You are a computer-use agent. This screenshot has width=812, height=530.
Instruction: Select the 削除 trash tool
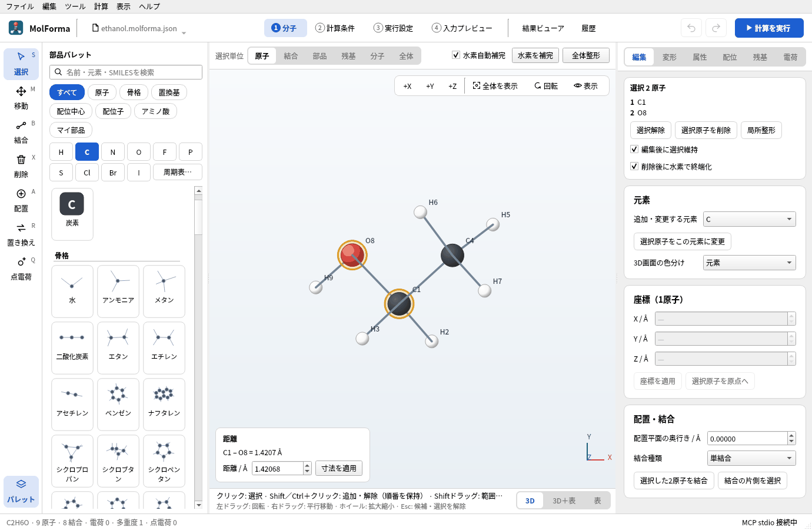pos(21,166)
